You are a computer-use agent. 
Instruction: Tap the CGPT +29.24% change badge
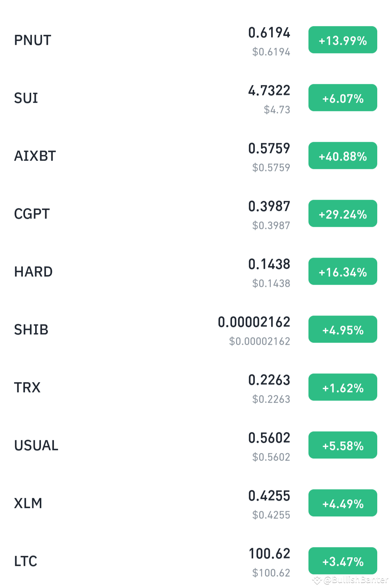(x=342, y=213)
